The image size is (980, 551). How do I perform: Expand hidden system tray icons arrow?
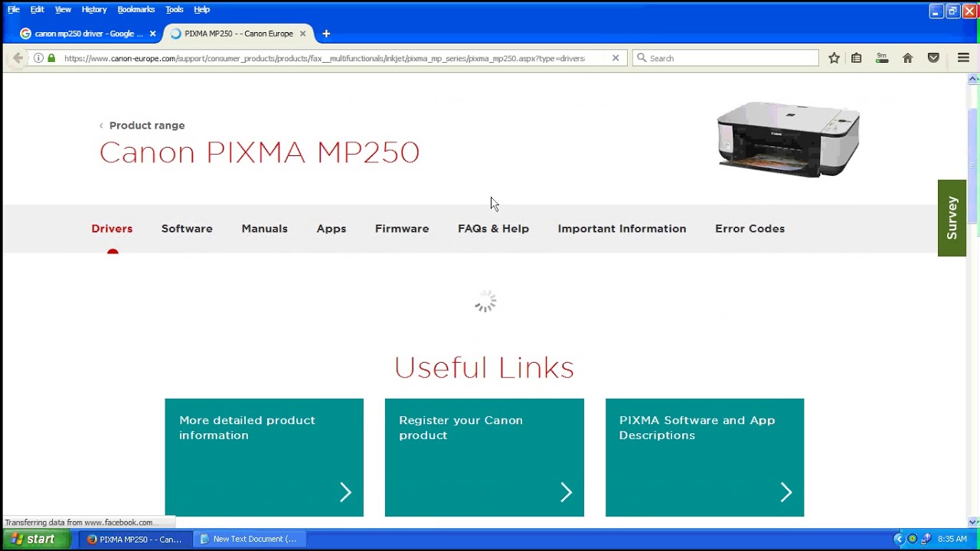pos(899,540)
